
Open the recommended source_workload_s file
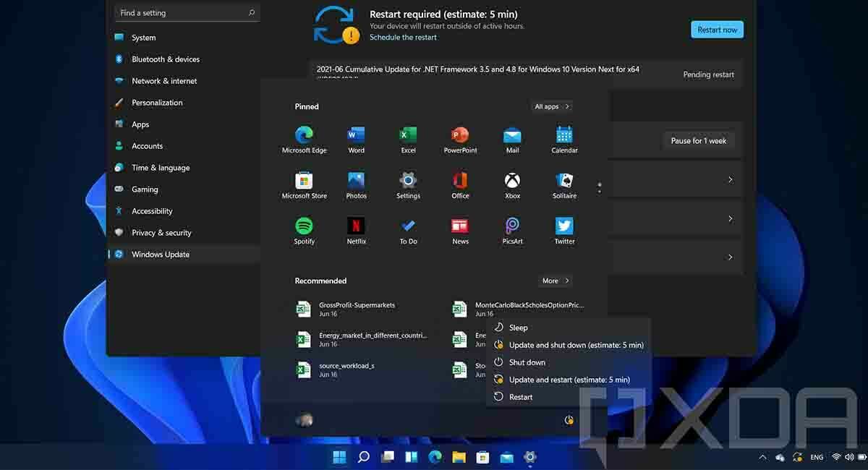[x=362, y=370]
